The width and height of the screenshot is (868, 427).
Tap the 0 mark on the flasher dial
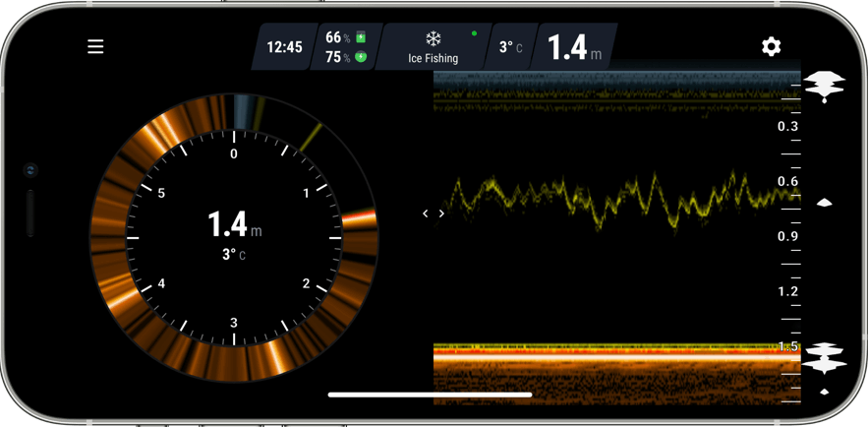pyautogui.click(x=234, y=153)
